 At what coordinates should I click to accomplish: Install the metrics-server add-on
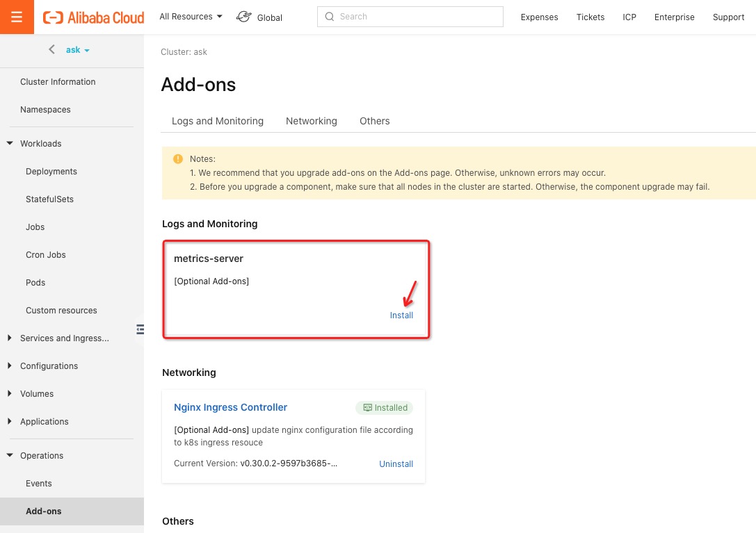pos(401,315)
